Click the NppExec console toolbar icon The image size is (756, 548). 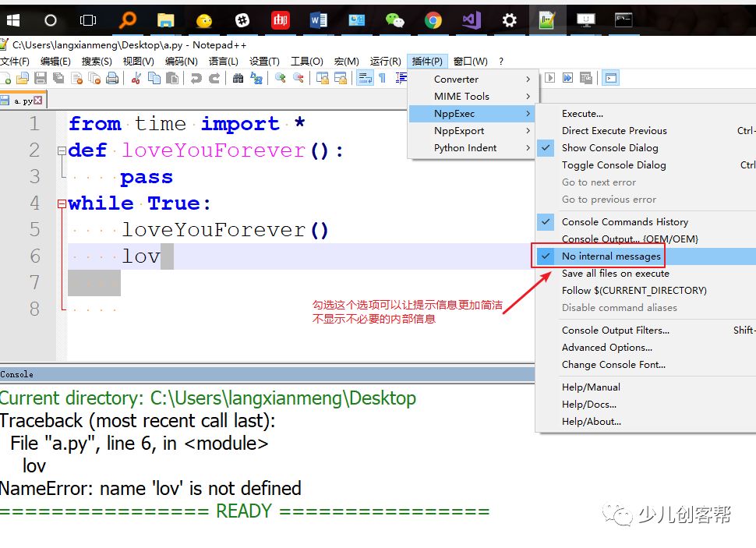pos(611,78)
